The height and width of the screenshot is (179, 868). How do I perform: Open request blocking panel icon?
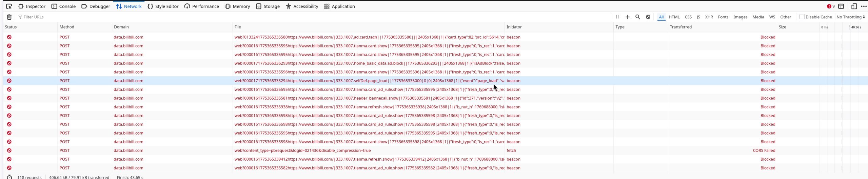[x=648, y=17]
